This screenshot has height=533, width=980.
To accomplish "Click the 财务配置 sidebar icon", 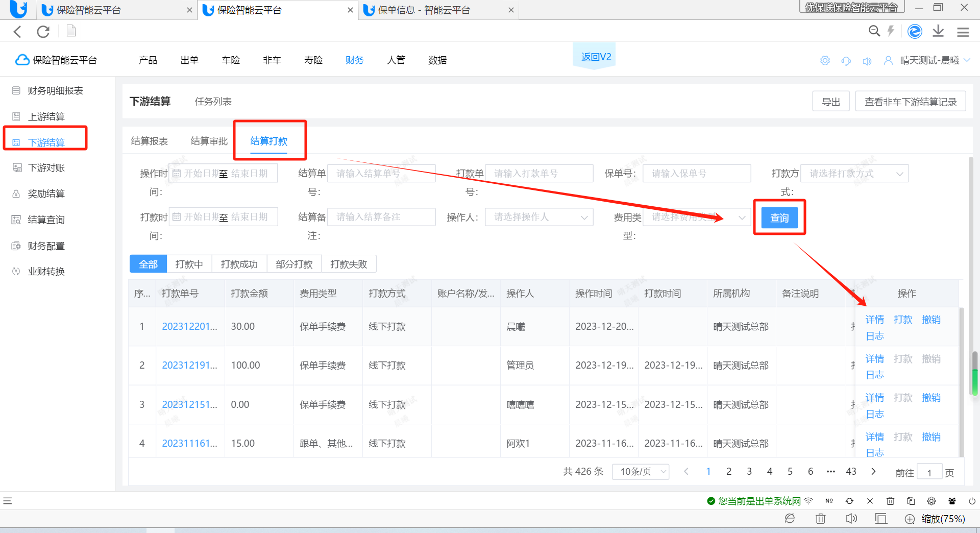I will [x=16, y=246].
